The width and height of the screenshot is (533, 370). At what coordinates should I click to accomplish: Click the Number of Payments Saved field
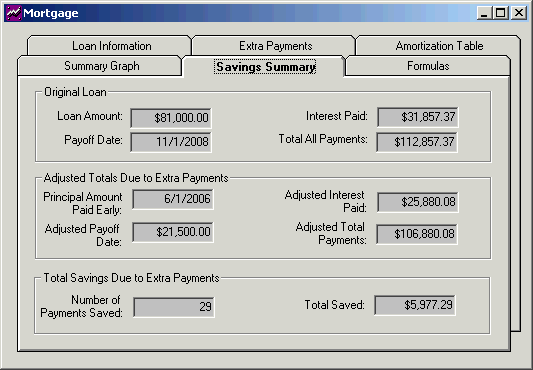pyautogui.click(x=174, y=307)
